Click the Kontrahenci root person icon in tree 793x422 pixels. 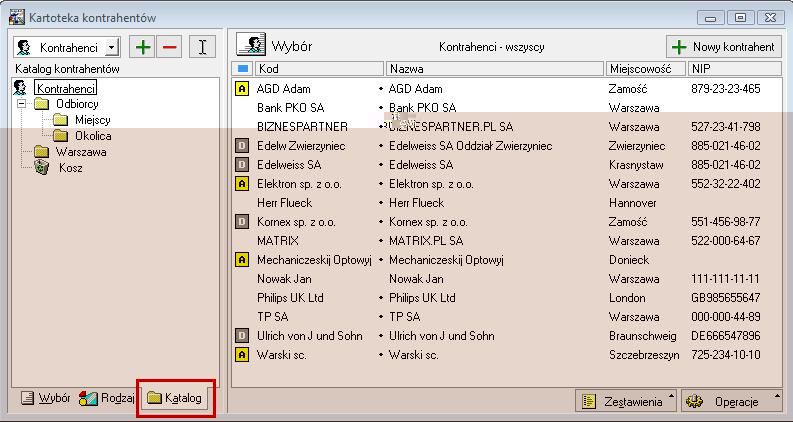coord(20,88)
